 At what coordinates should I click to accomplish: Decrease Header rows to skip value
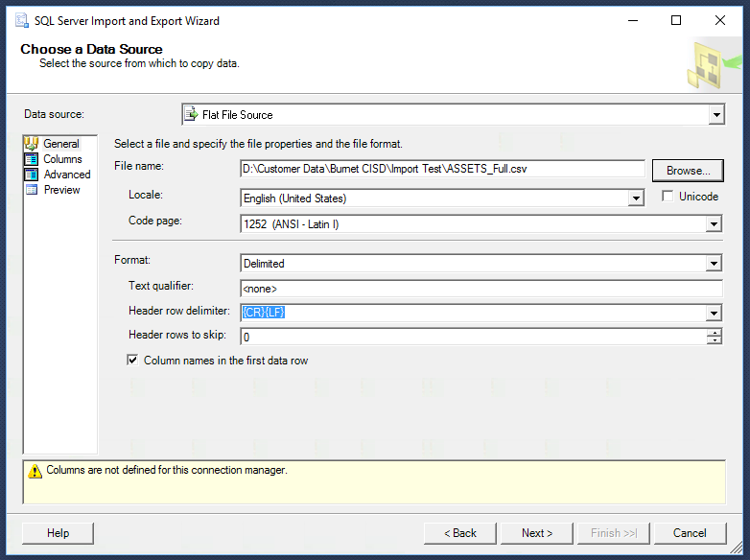pyautogui.click(x=715, y=340)
